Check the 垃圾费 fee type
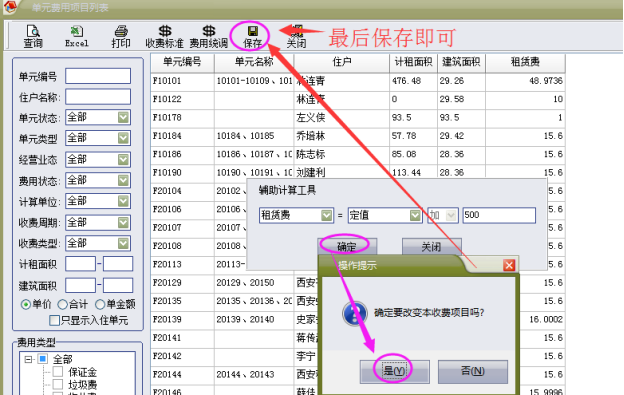 click(58, 385)
